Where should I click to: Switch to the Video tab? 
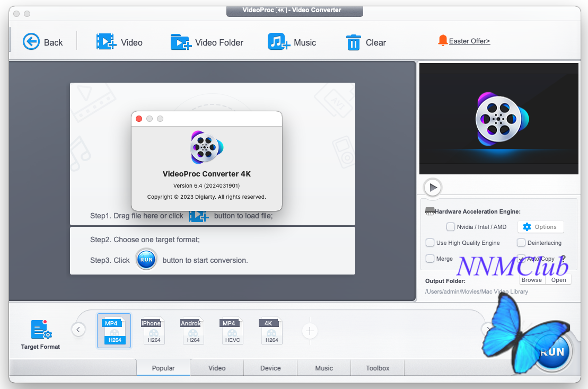(x=217, y=368)
